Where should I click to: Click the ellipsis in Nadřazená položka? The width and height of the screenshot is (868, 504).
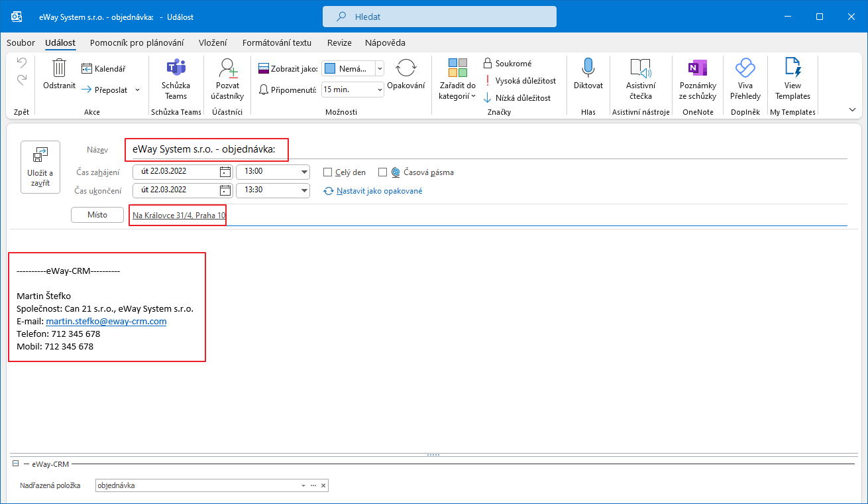click(x=313, y=485)
